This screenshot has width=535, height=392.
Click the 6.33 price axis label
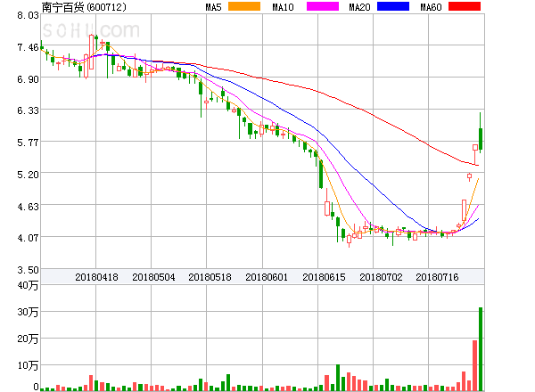pyautogui.click(x=28, y=110)
